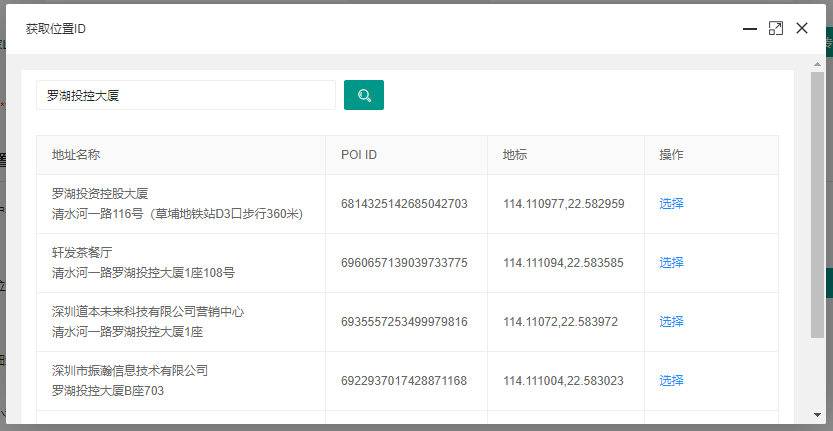Minimize the 获取位置ID dialog

pos(749,29)
